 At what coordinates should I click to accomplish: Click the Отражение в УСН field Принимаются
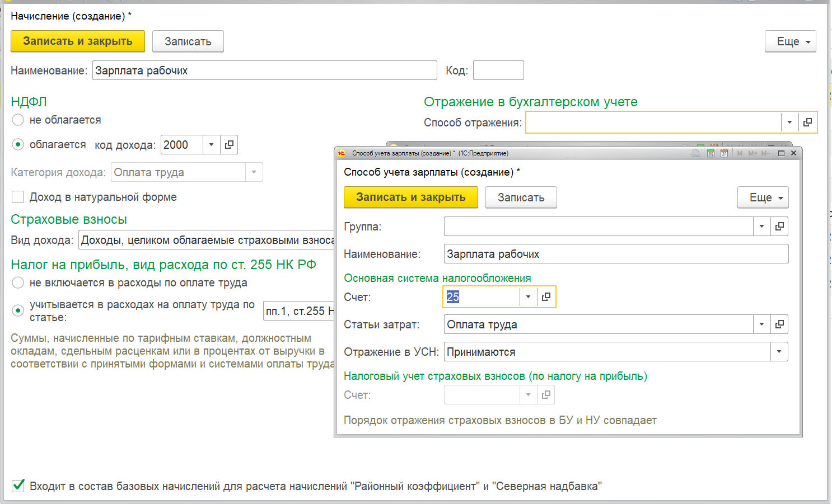[607, 352]
